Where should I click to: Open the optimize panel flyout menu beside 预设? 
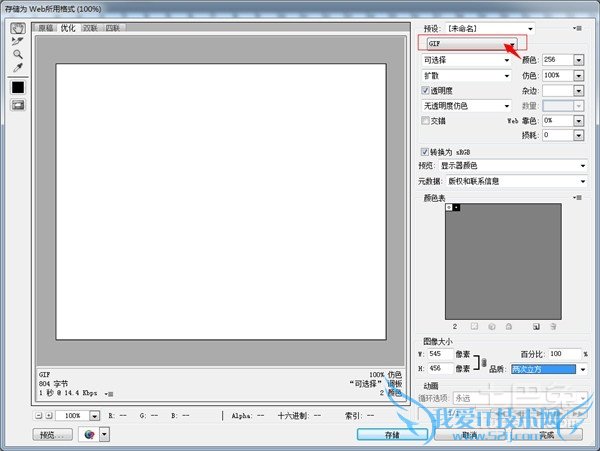(x=578, y=28)
